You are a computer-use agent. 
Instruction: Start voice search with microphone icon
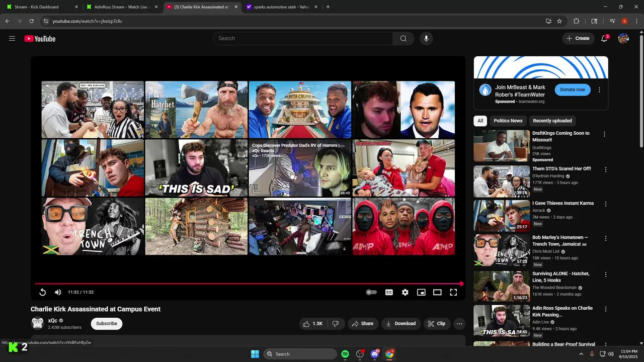tap(426, 39)
